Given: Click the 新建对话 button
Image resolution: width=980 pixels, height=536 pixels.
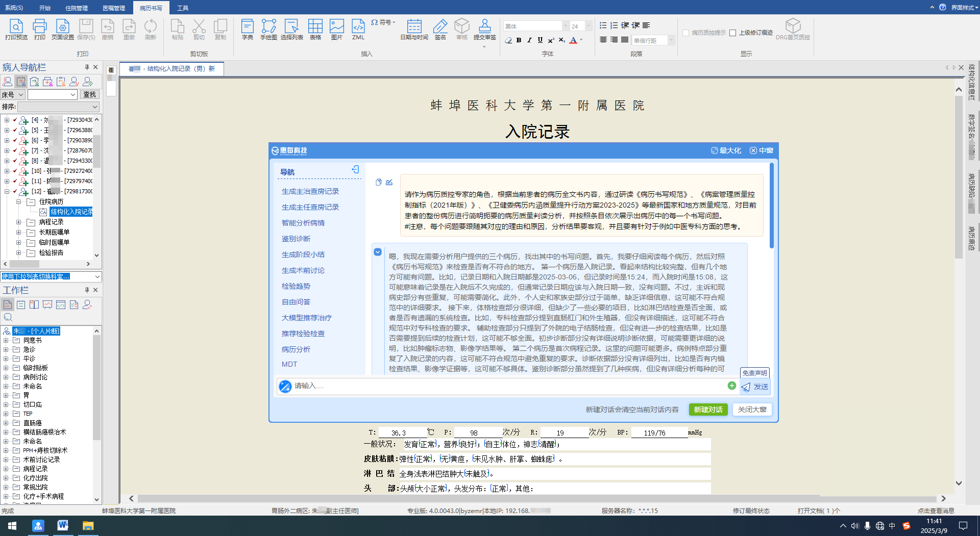Looking at the screenshot, I should tap(708, 410).
